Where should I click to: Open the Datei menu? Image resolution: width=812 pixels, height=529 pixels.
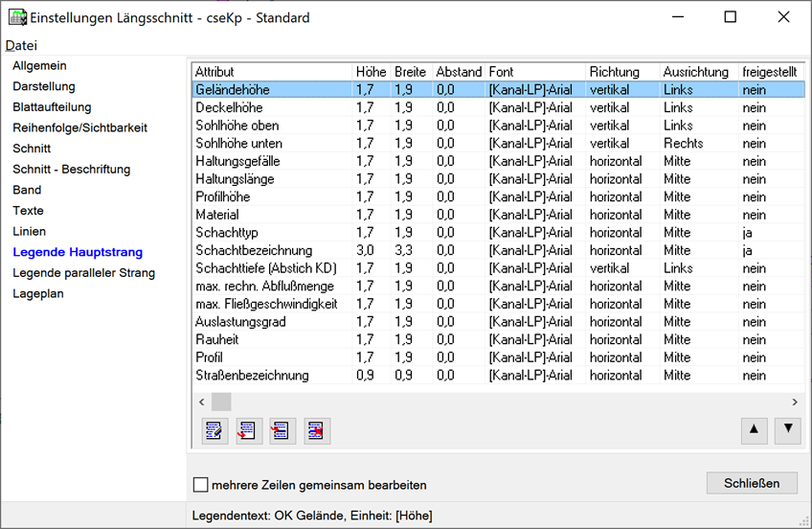pos(21,46)
